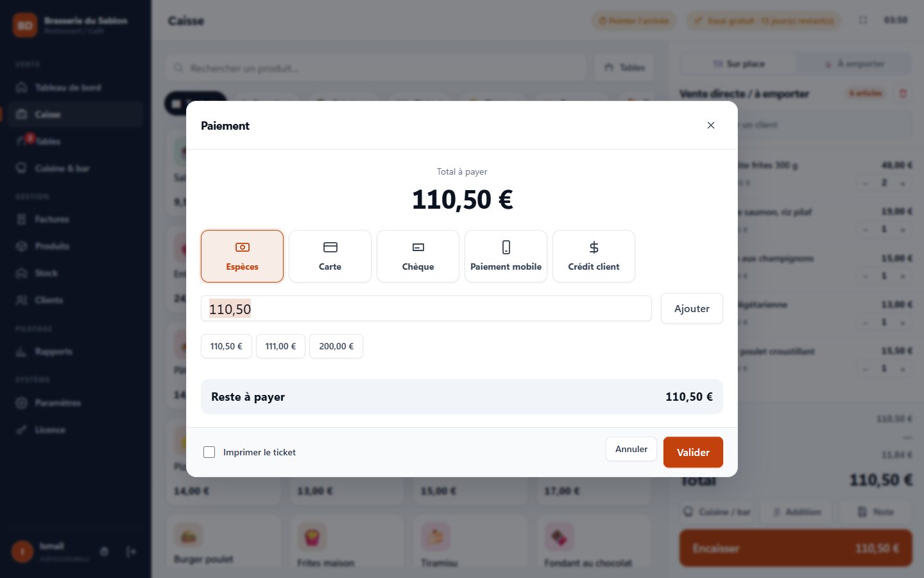Close the Paiement dialog with the X
Screen dimensions: 924x578
(710, 125)
